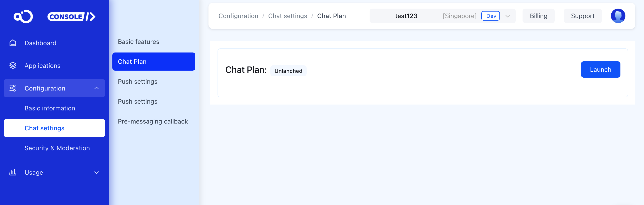644x205 pixels.
Task: Collapse the Configuration menu chevron
Action: pos(97,88)
